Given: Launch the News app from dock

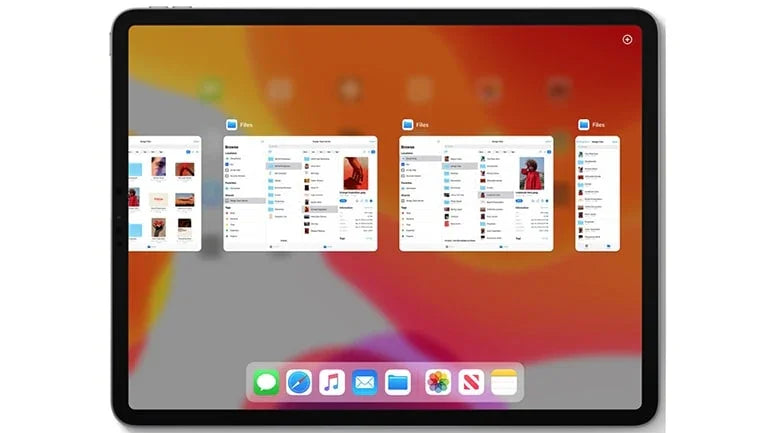Looking at the screenshot, I should coord(471,382).
